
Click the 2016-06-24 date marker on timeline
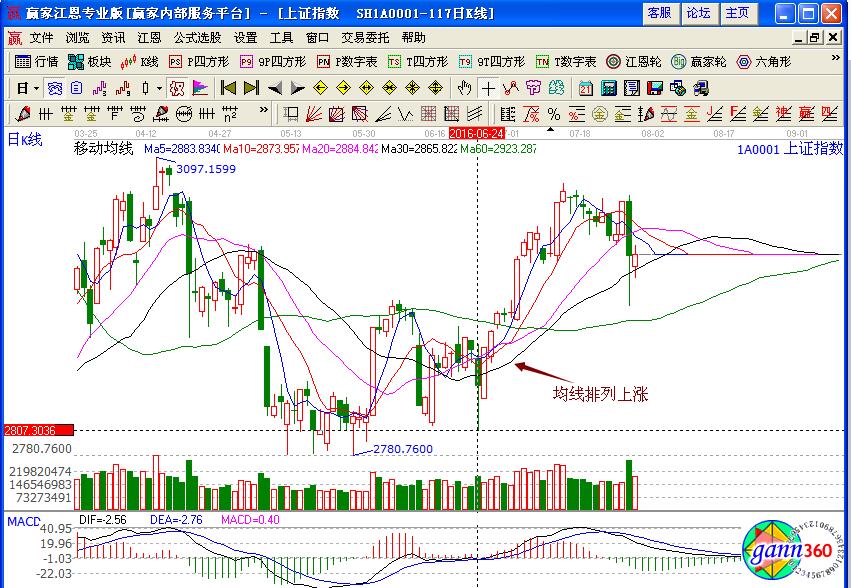coord(475,132)
